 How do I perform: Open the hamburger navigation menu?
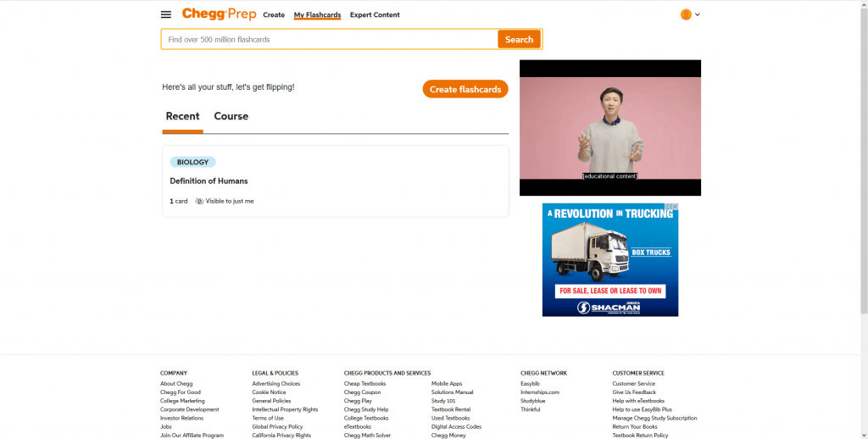point(166,14)
